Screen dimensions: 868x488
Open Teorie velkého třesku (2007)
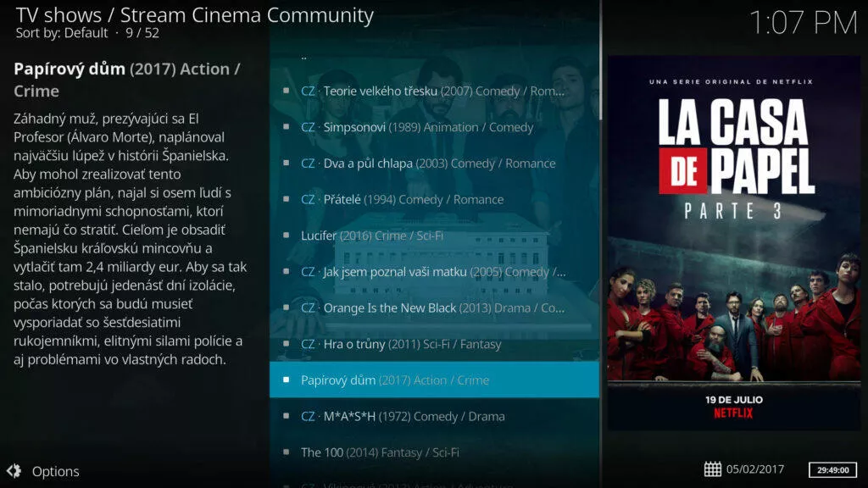click(x=434, y=91)
